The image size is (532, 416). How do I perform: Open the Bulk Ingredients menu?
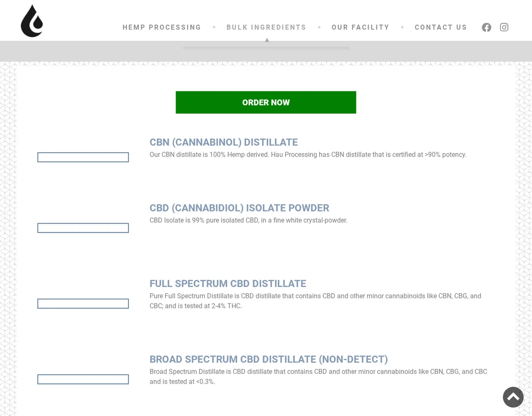coord(266,27)
